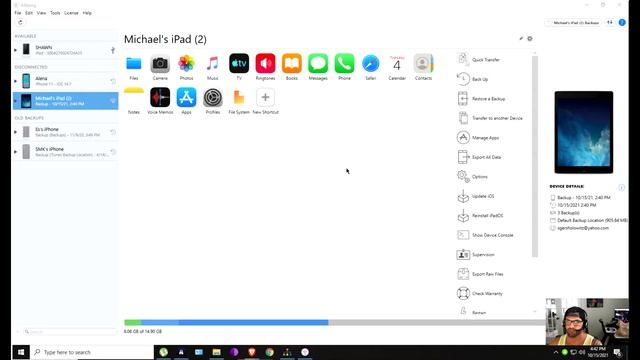Click the Windows taskbar search box
640x360 pixels.
(x=92, y=352)
